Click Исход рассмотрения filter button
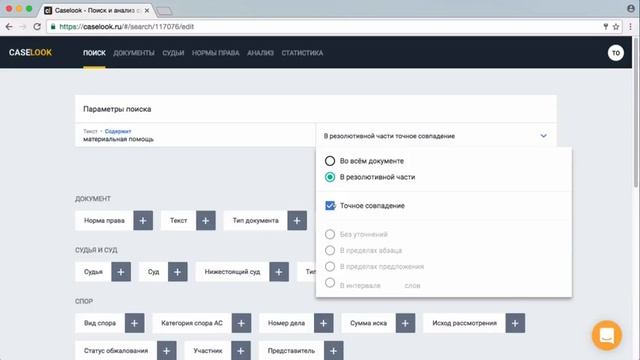 pos(464,323)
